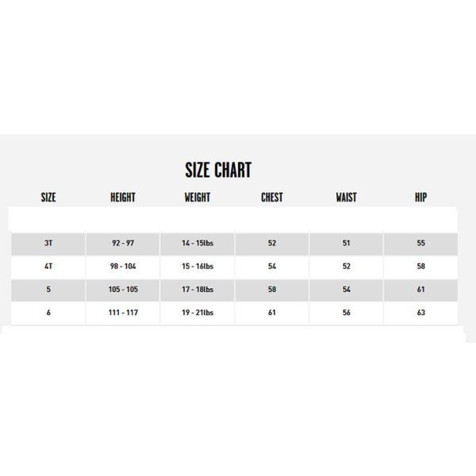Select the waist value 56 for size 6

[x=347, y=313]
